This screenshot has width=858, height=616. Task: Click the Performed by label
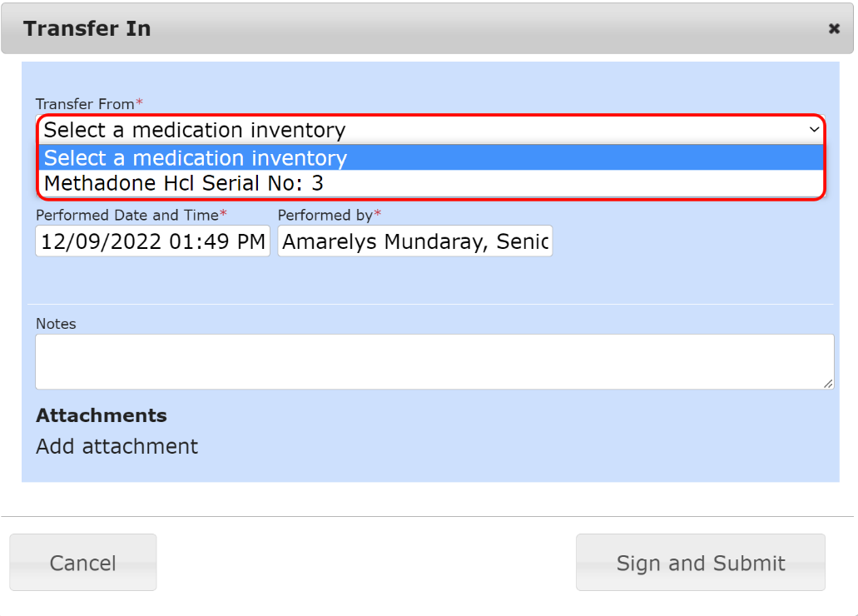(x=325, y=215)
